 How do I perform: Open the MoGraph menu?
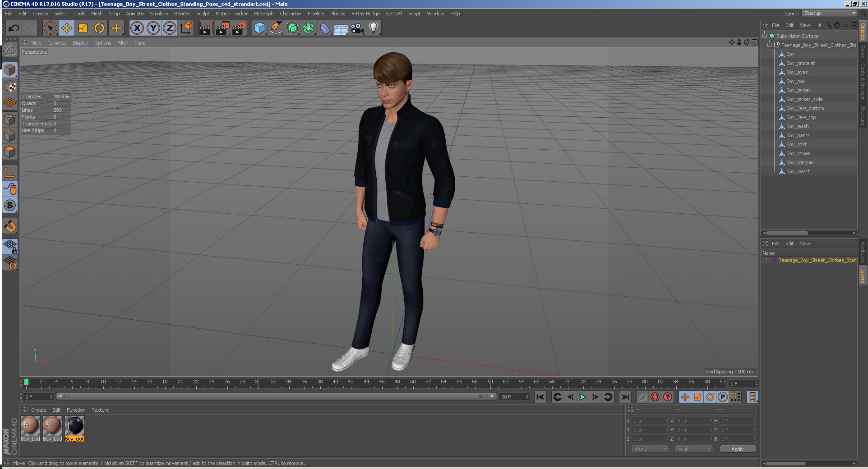[x=263, y=14]
